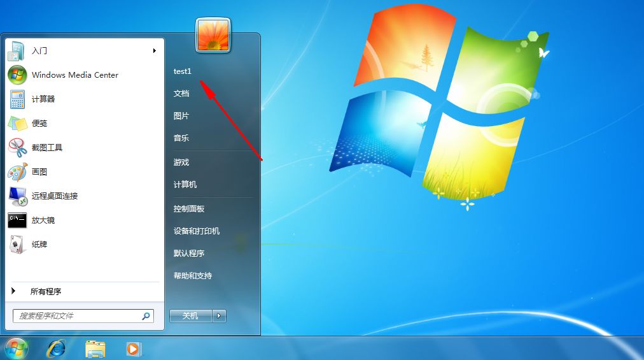Open 计算机 computer
This screenshot has height=360, width=644.
click(x=185, y=185)
